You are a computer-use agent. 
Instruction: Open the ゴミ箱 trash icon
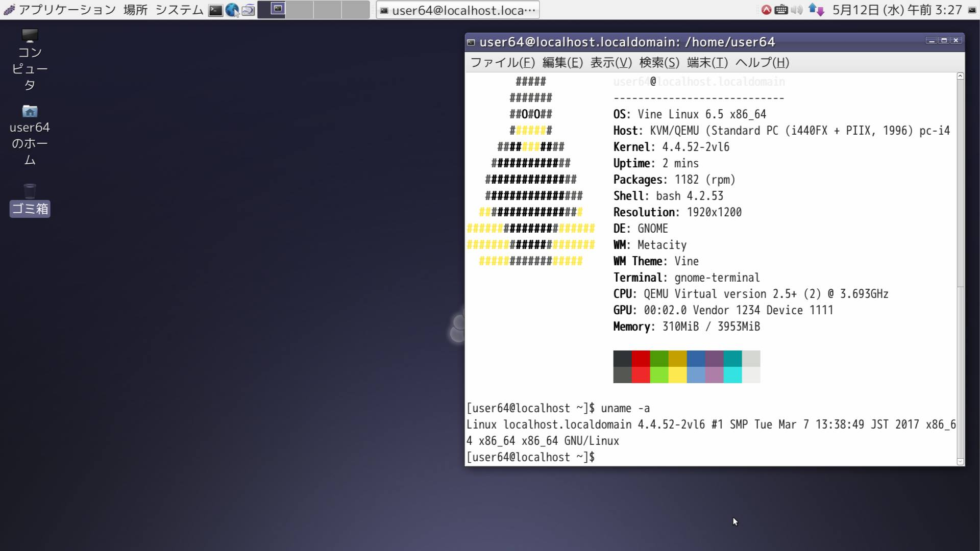(30, 192)
